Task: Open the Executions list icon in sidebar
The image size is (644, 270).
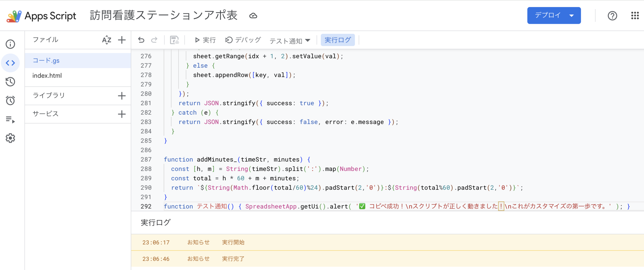Action: pos(10,120)
